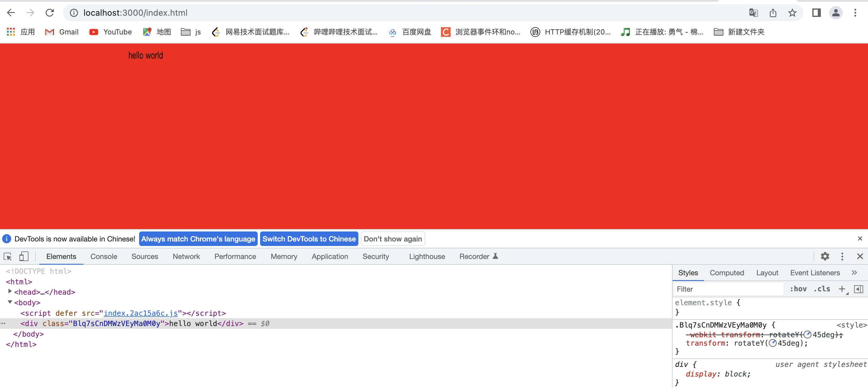Viewport: 868px width, 388px height.
Task: Click the browser back arrow
Action: tap(11, 13)
